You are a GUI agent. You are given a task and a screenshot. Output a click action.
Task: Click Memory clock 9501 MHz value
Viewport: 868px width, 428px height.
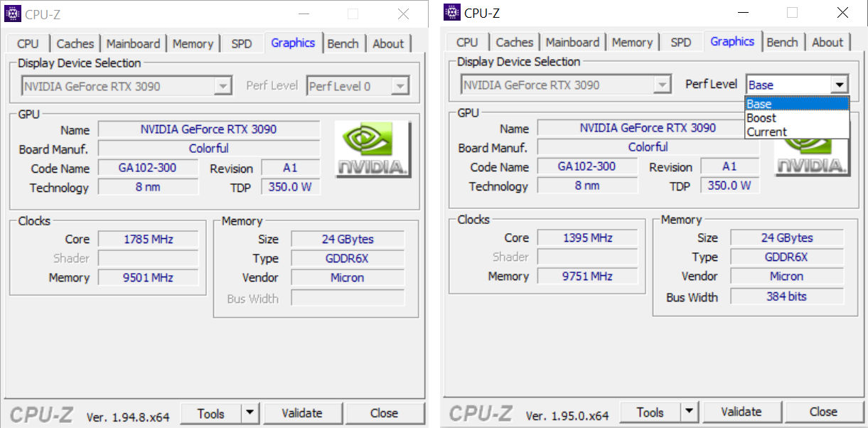pyautogui.click(x=148, y=277)
